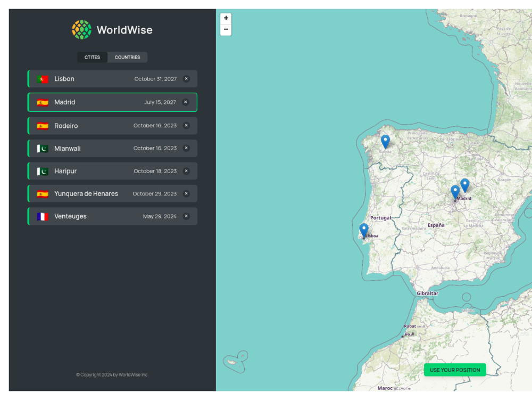Image resolution: width=532 pixels, height=400 pixels.
Task: Delete Haripur using its X button
Action: 186,171
